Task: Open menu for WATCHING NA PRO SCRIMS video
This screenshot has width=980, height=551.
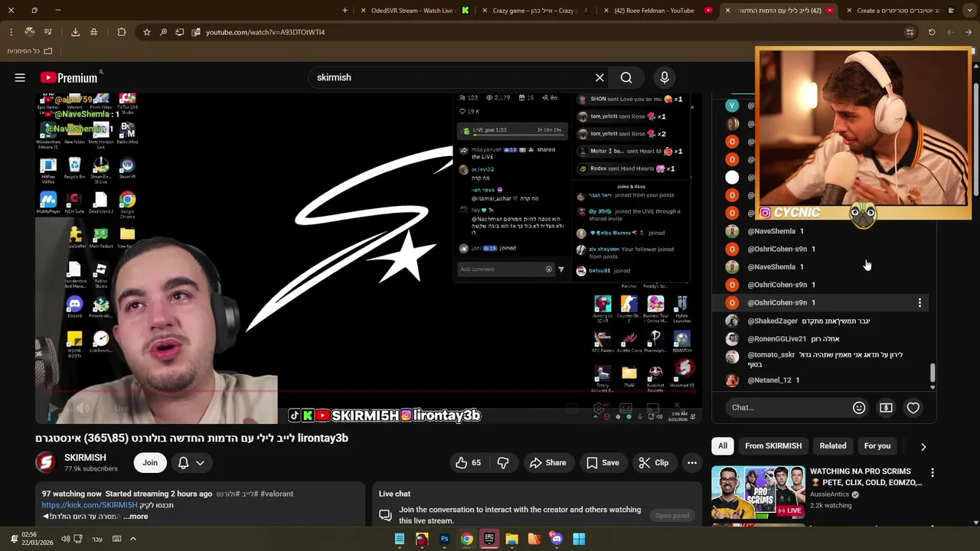Action: (x=932, y=473)
